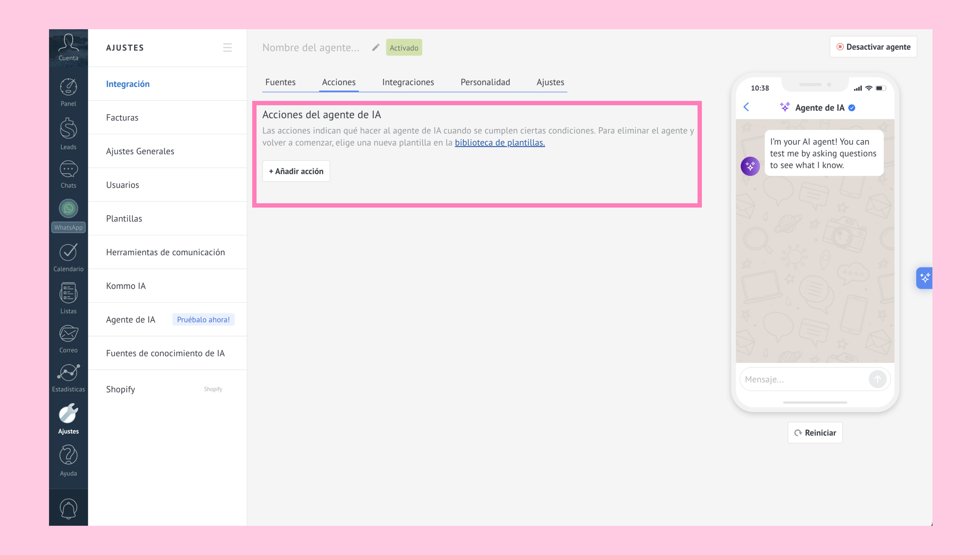Switch to the Integraciones tab
Image resolution: width=980 pixels, height=555 pixels.
(408, 82)
